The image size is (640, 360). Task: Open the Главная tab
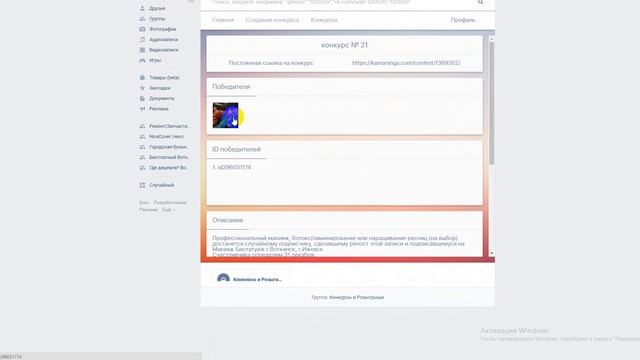(223, 20)
